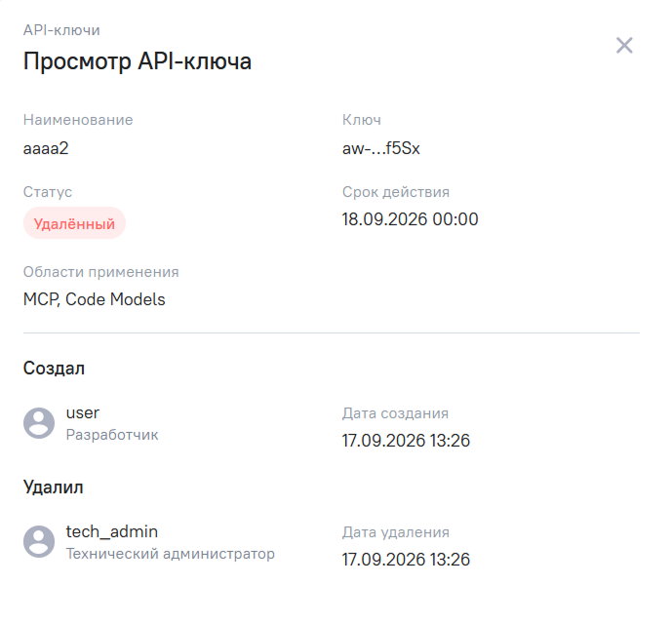Click the 'Наименование' field label

[x=78, y=120]
